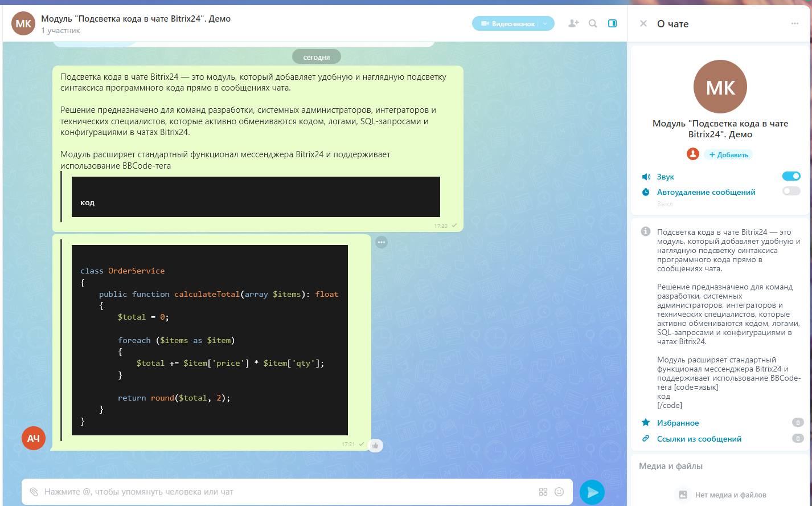Click the сегодня date separator

click(x=316, y=56)
